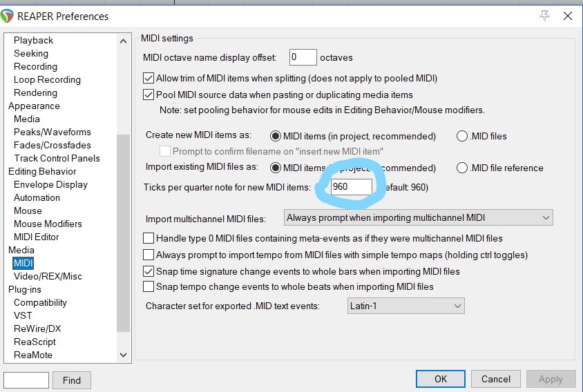This screenshot has height=392, width=583.
Task: Click the category list scrollbar thumb
Action: tap(123, 233)
